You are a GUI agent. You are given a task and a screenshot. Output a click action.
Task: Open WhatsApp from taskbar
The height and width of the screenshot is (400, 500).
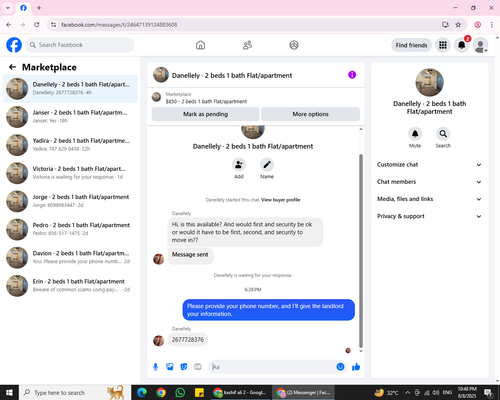[180, 393]
